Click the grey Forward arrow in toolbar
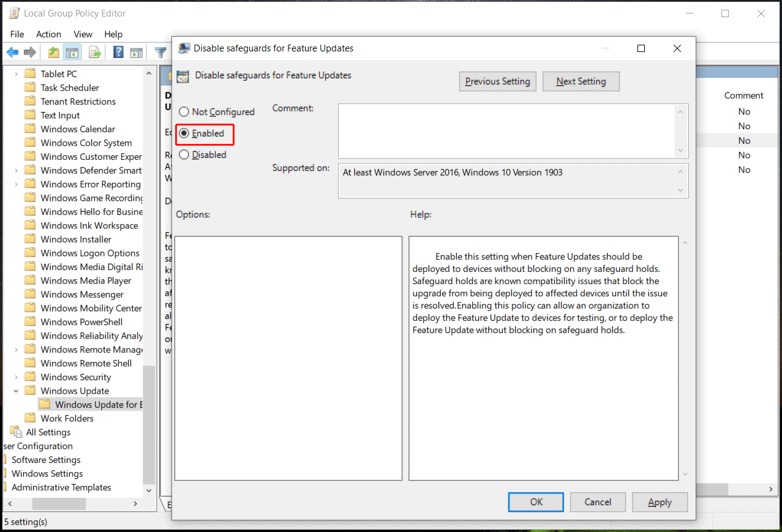 point(29,53)
